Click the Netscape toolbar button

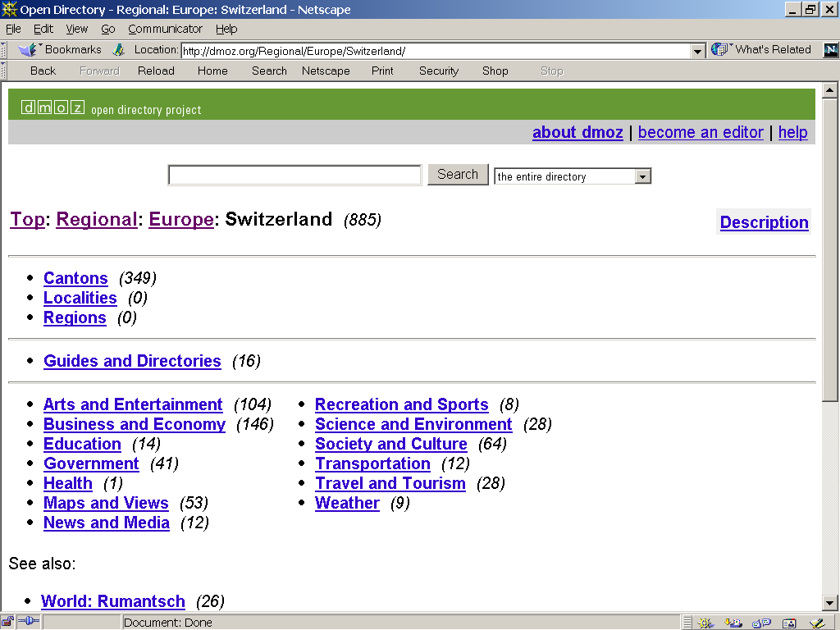point(326,71)
